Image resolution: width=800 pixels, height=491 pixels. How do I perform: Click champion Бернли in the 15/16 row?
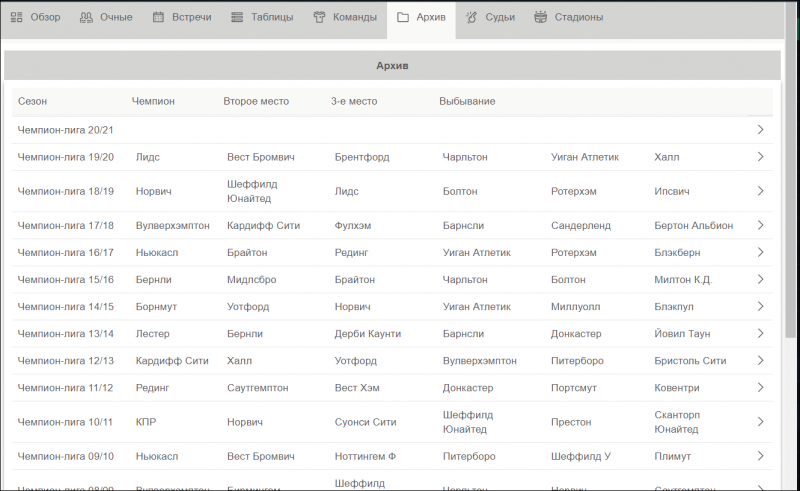(154, 280)
